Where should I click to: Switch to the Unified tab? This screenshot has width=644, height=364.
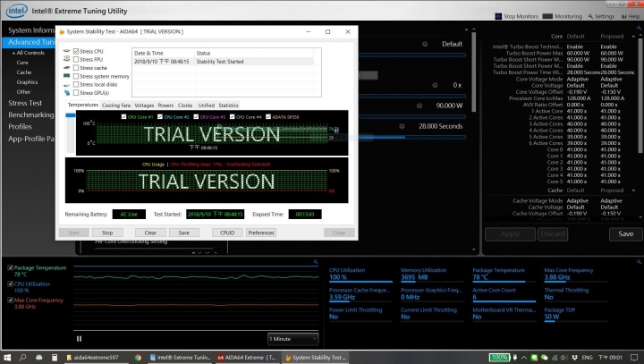(x=207, y=106)
